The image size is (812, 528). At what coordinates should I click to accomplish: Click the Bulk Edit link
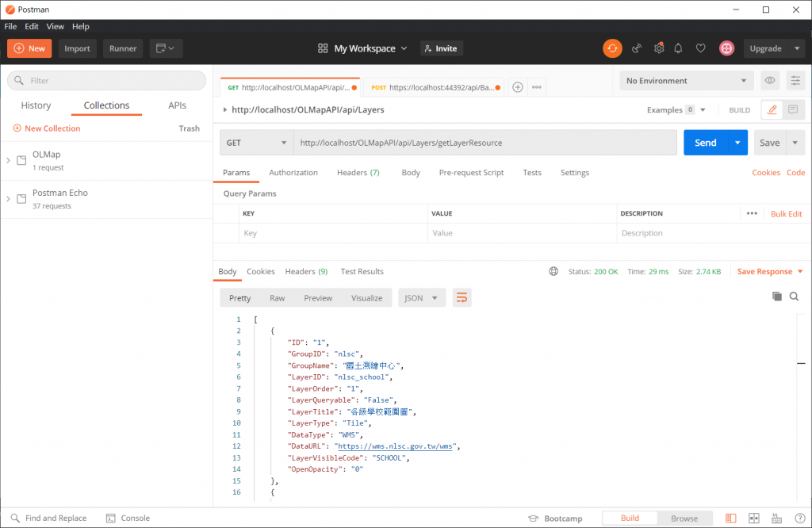tap(786, 213)
